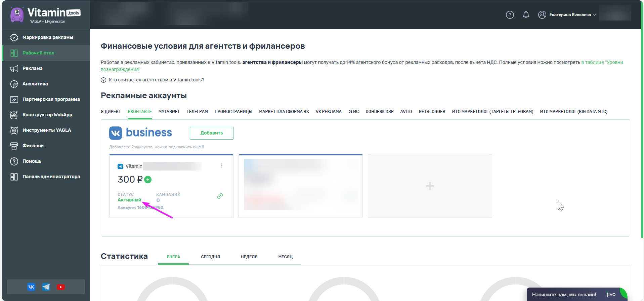This screenshot has width=644, height=301.
Task: Show МЕСЯЦ statistics tab
Action: coord(286,257)
